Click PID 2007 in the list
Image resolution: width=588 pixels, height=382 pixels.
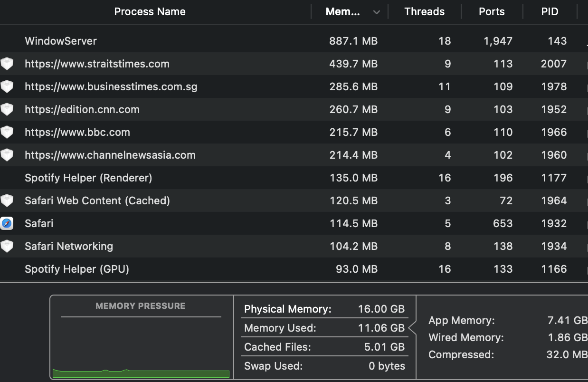pyautogui.click(x=554, y=64)
